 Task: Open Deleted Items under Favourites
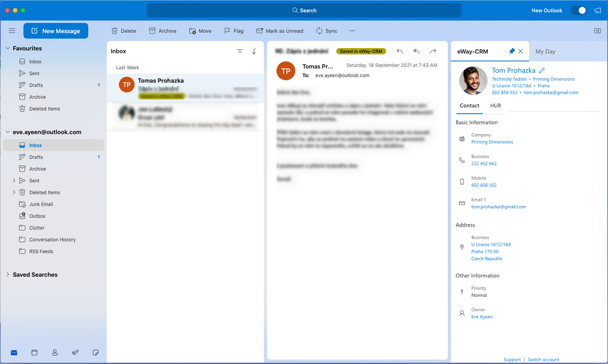[x=45, y=109]
